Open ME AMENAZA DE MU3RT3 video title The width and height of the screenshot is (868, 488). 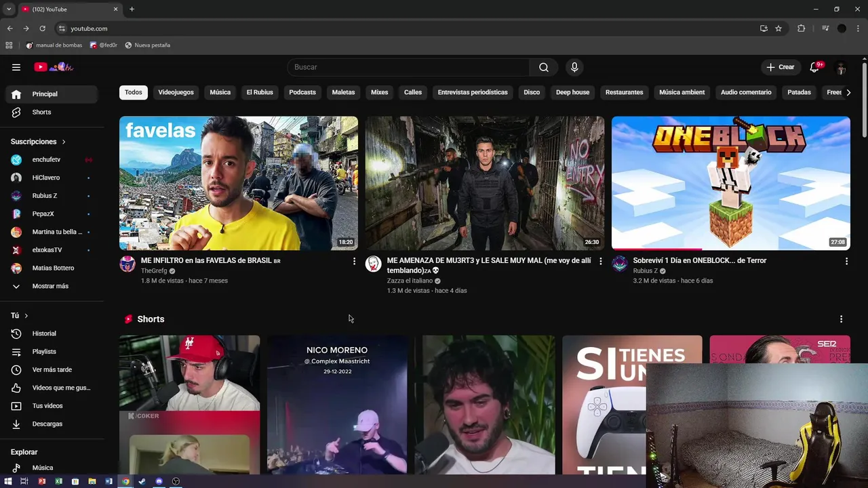(489, 265)
